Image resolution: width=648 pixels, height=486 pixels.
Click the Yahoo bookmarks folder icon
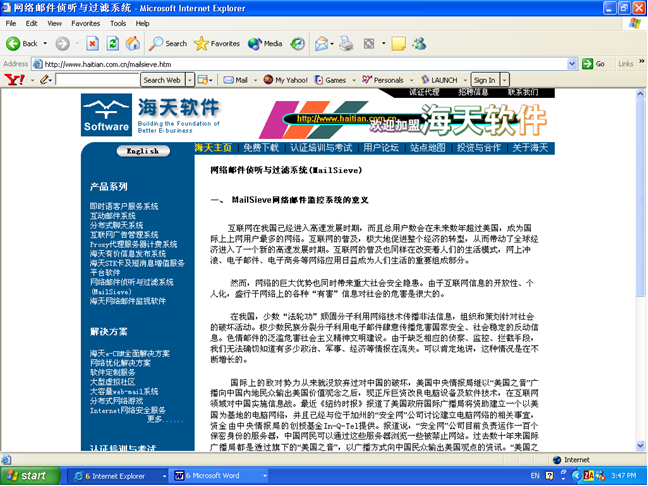(203, 80)
